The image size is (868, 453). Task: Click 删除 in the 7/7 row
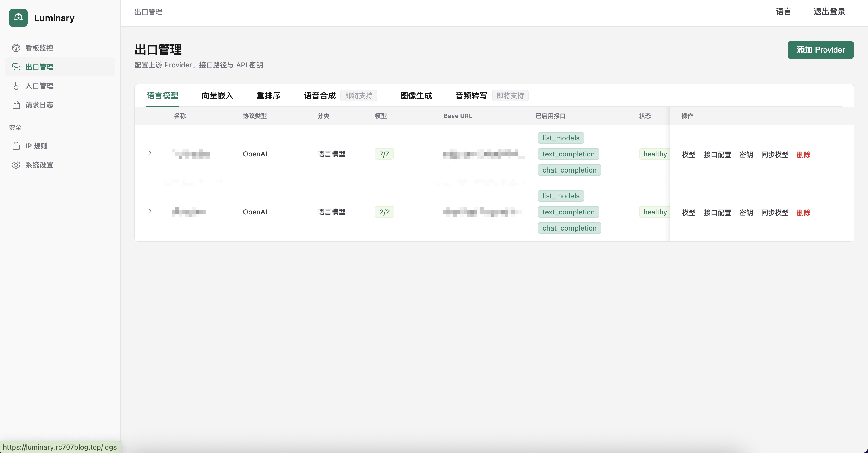coord(803,154)
